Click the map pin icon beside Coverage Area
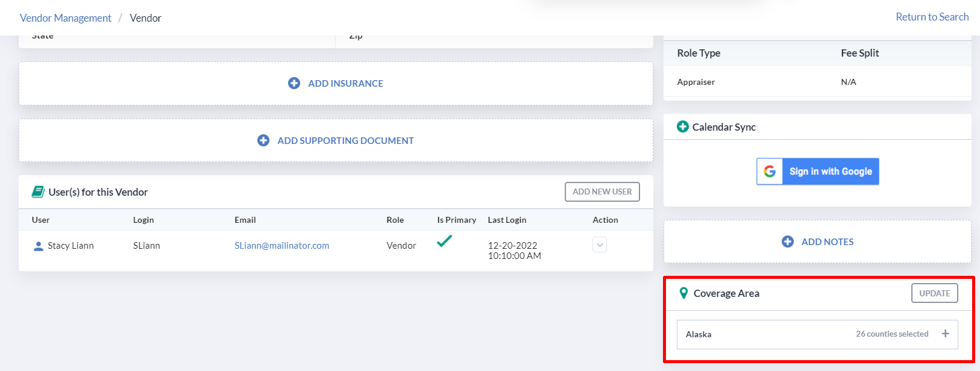 (683, 293)
